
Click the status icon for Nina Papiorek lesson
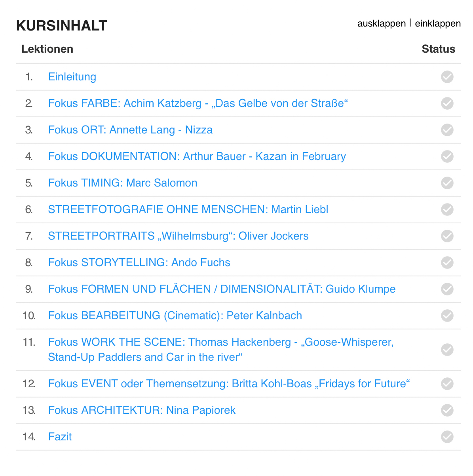click(447, 410)
